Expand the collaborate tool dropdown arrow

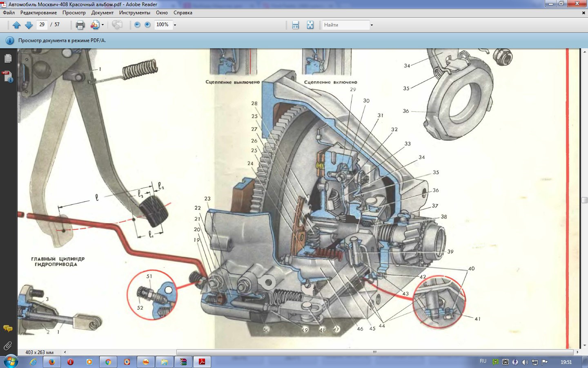102,25
